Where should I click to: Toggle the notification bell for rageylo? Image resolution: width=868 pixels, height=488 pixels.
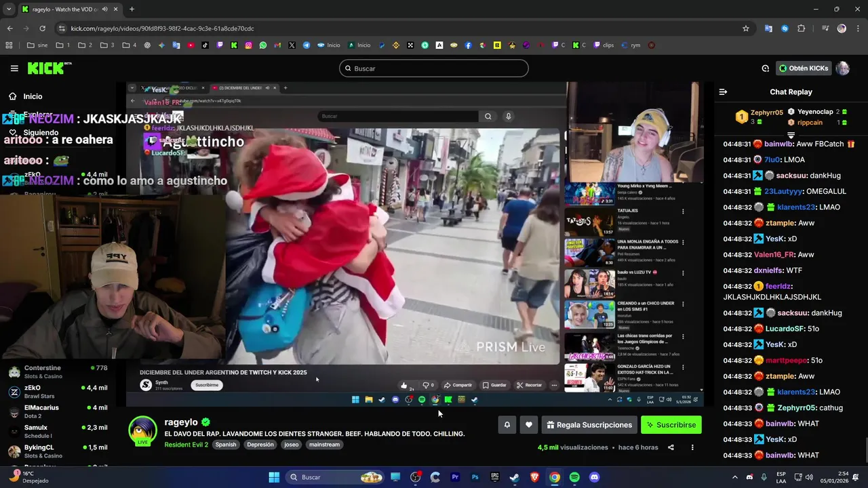[507, 425]
